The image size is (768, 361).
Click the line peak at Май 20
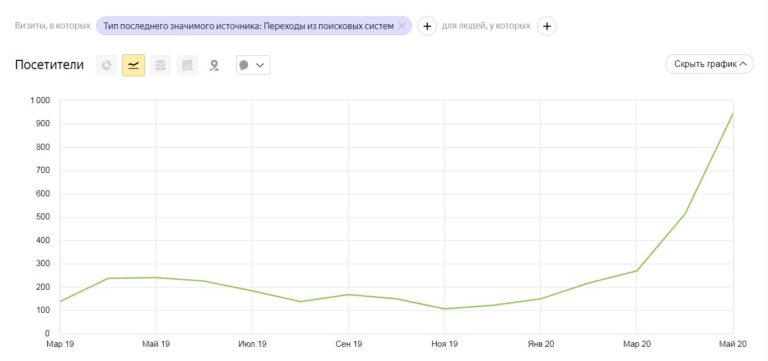[733, 114]
